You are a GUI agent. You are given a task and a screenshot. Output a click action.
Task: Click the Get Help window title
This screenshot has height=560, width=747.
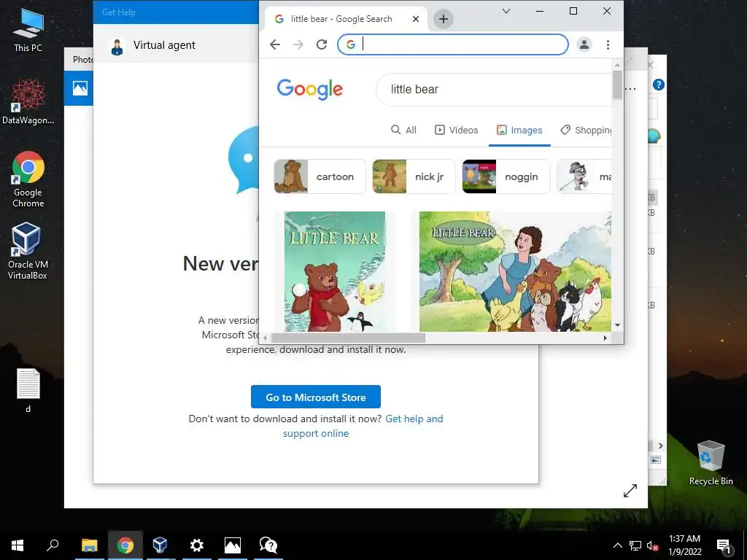pyautogui.click(x=119, y=12)
